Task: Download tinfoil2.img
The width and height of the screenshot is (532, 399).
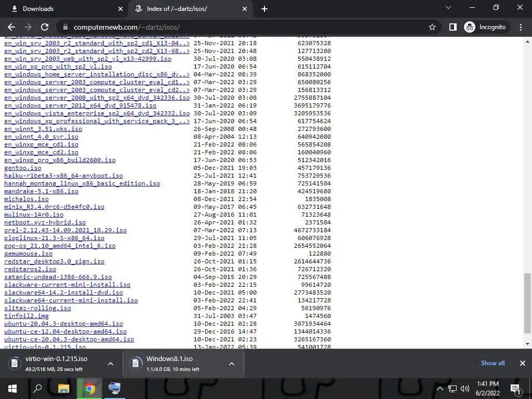Action: (x=26, y=316)
